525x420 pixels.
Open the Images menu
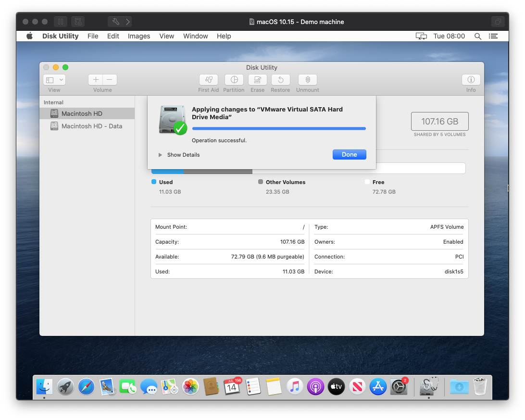click(x=139, y=36)
